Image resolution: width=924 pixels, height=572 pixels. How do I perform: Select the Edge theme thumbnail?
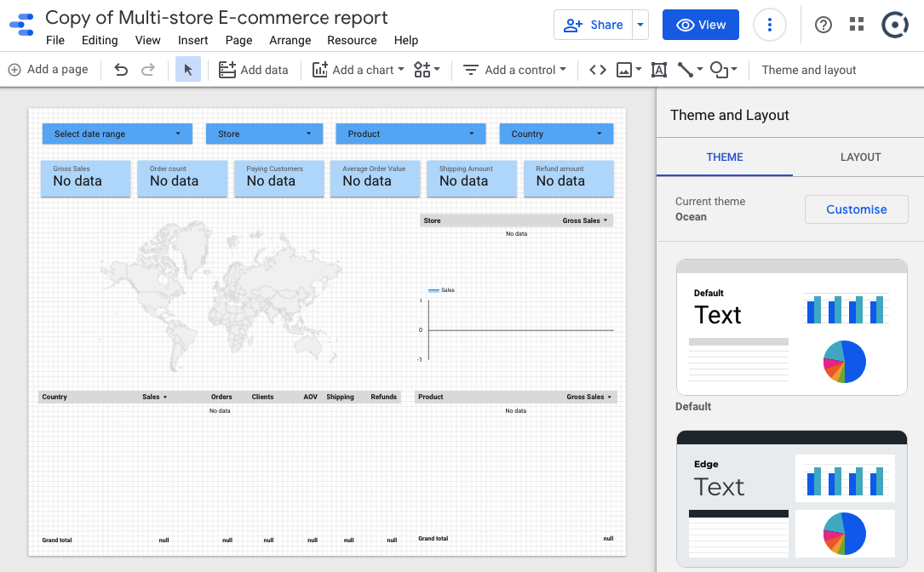[x=791, y=498]
